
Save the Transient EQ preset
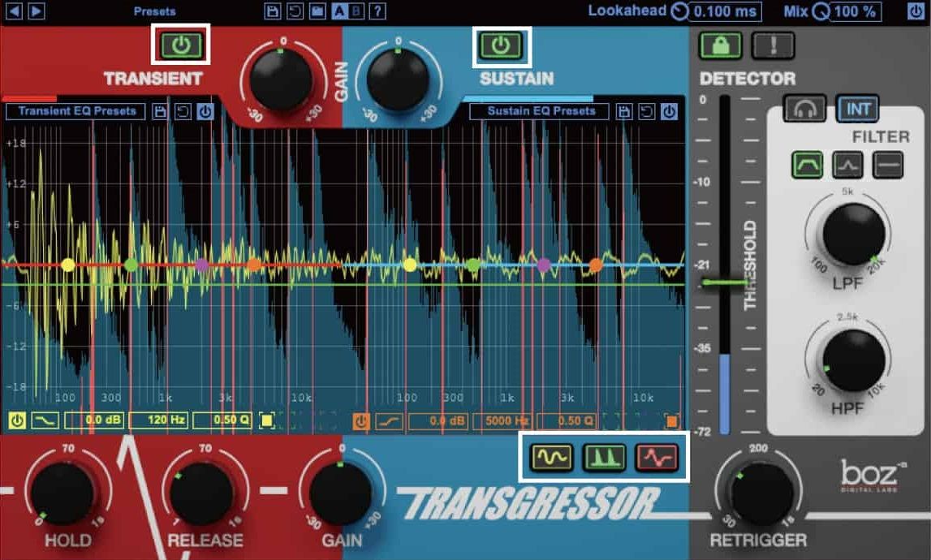pyautogui.click(x=160, y=112)
